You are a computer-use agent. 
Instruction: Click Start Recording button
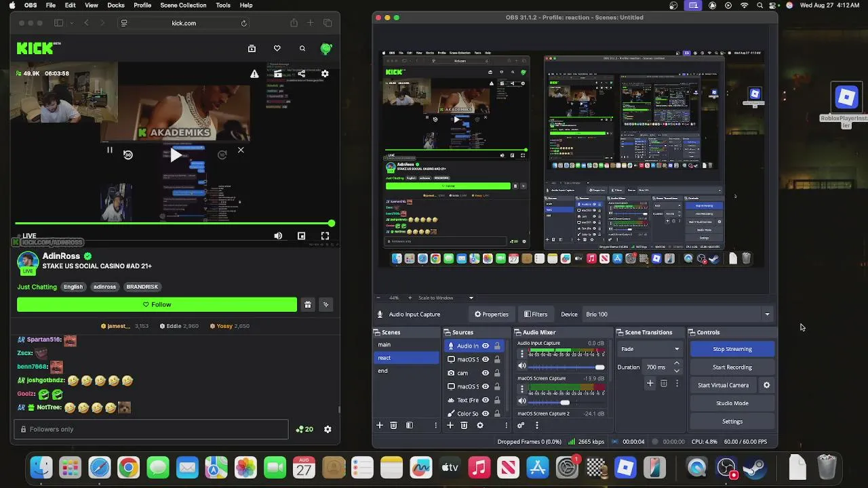(732, 367)
